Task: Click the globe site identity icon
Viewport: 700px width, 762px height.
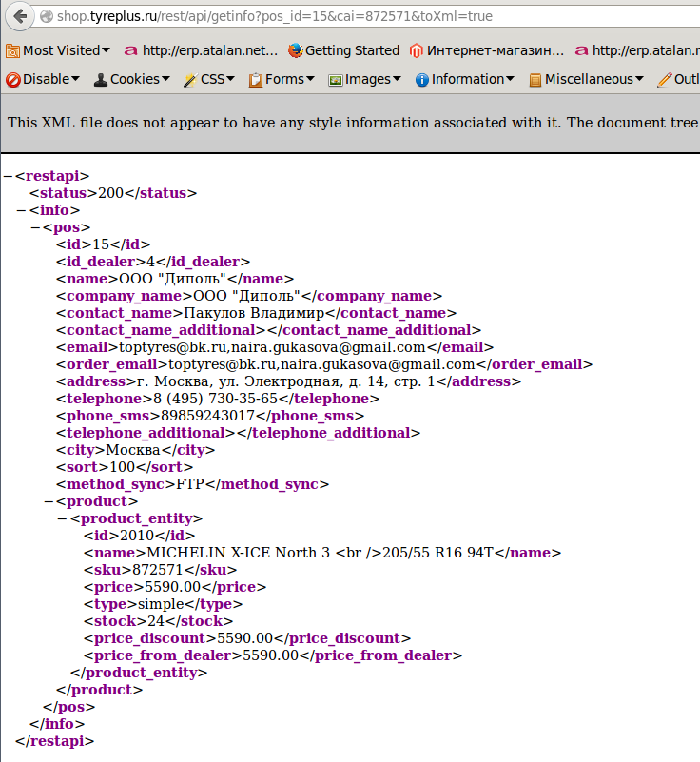Action: click(x=47, y=16)
